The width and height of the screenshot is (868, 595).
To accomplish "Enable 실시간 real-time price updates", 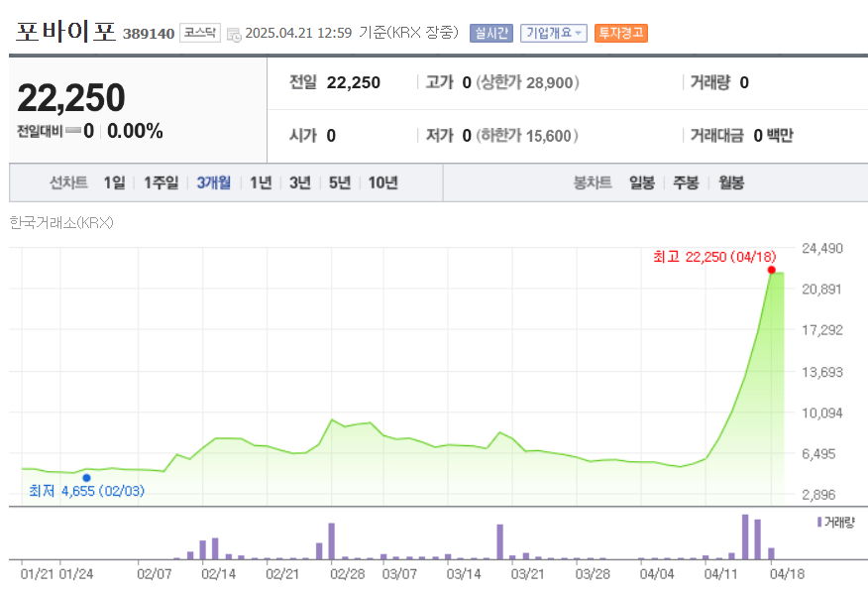I will pyautogui.click(x=489, y=32).
